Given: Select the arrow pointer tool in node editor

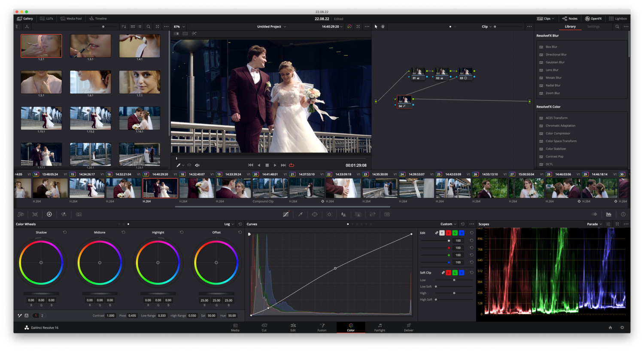Looking at the screenshot, I should (x=376, y=27).
